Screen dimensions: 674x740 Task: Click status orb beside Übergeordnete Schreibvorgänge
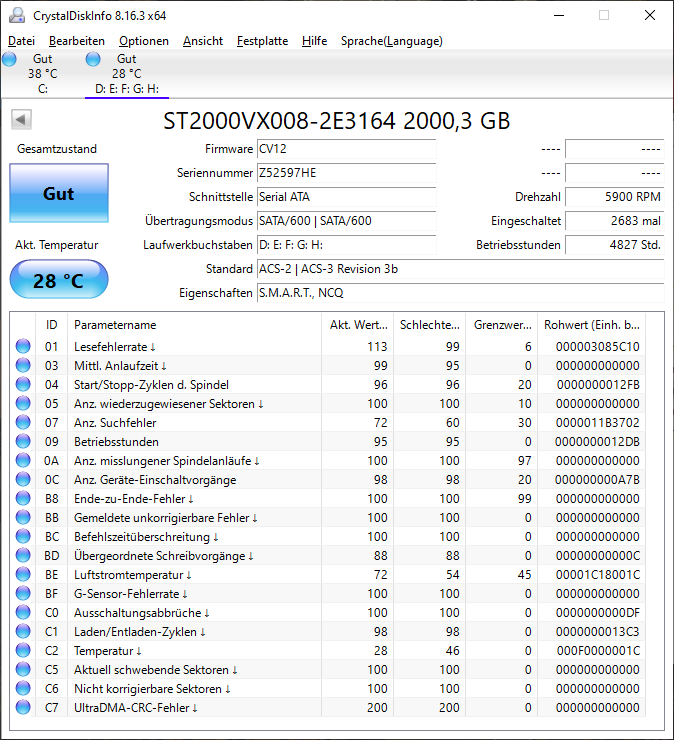pos(23,555)
